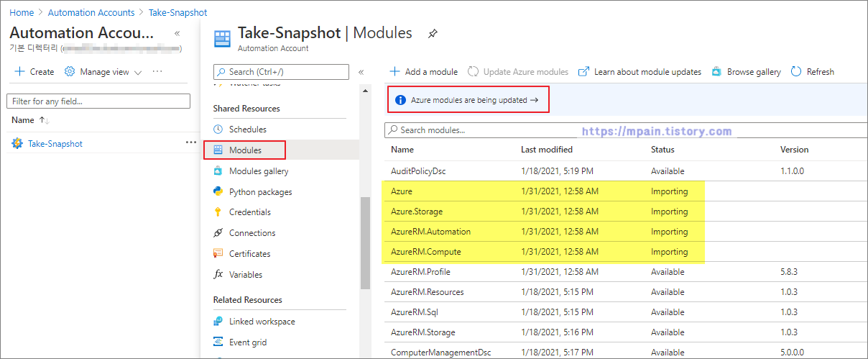Click the Schedules clock icon

pos(218,129)
